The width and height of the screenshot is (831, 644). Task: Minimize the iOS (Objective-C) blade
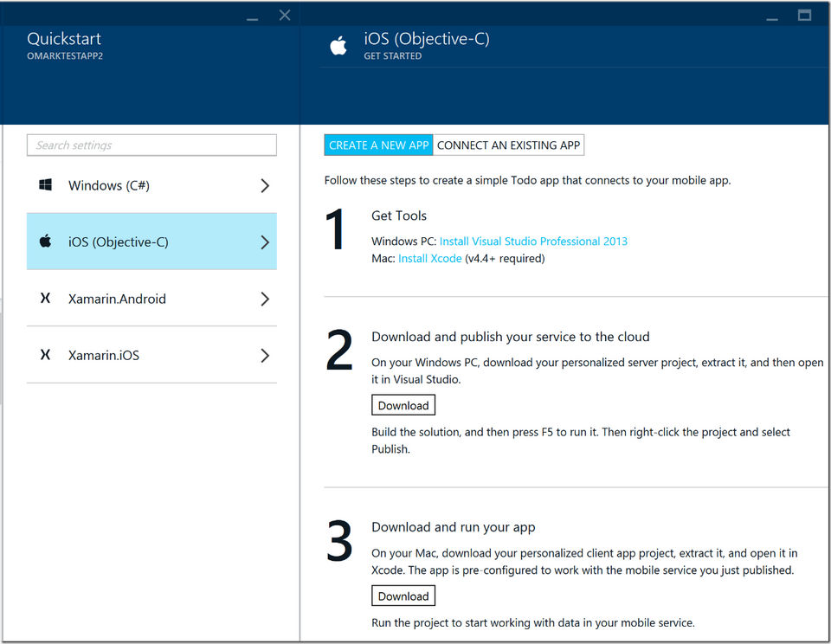coord(772,19)
